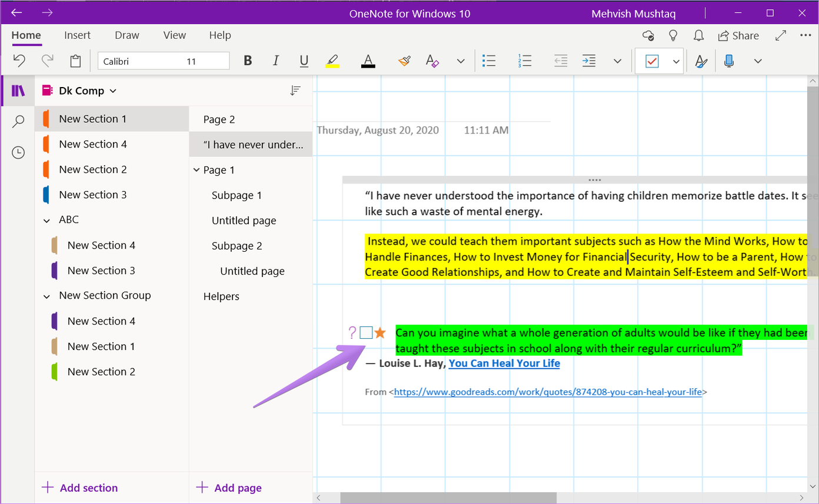Collapse Page 1 to hide subpages
Screen dimensions: 819x504
[x=196, y=169]
